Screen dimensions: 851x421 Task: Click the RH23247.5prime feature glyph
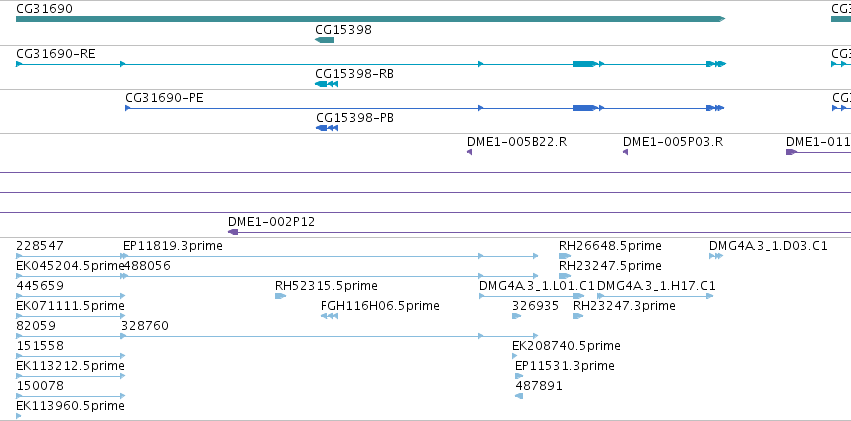(x=565, y=276)
